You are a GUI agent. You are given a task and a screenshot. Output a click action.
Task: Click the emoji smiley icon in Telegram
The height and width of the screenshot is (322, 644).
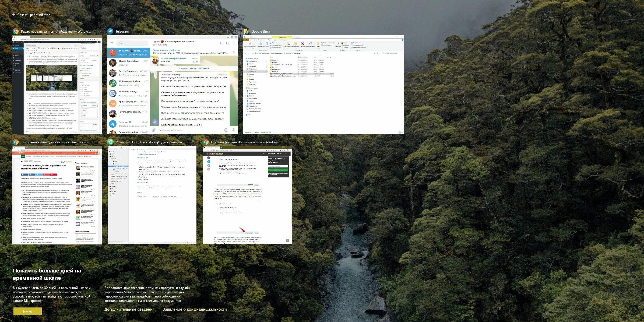tap(226, 130)
